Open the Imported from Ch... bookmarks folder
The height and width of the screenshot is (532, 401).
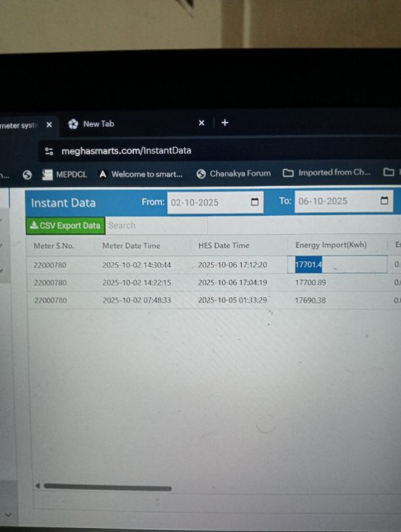[326, 173]
